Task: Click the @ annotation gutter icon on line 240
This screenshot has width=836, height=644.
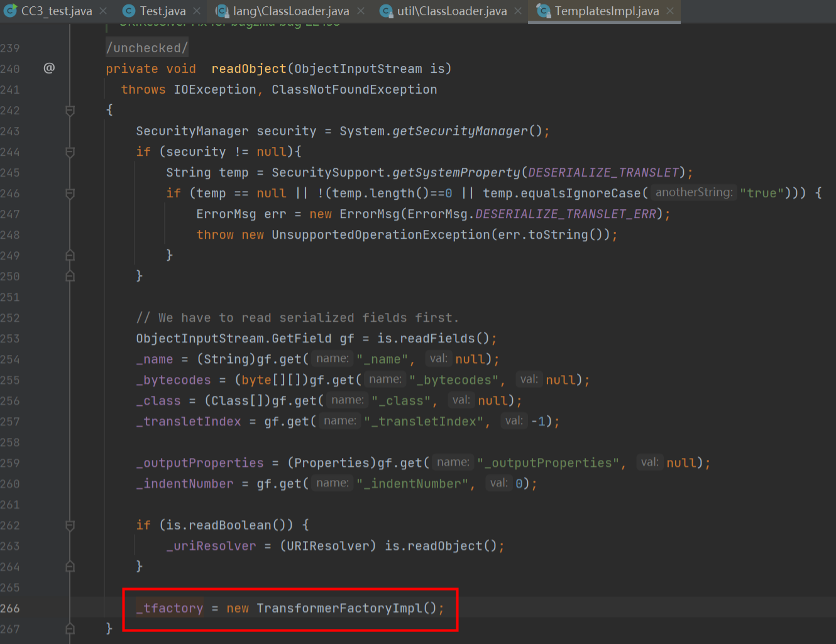Action: click(x=49, y=68)
